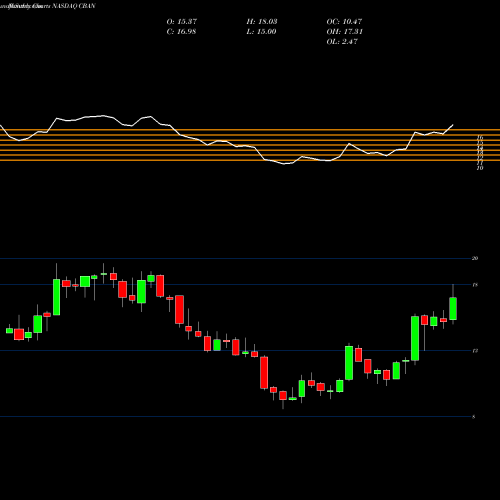This screenshot has width=500, height=500.
Task: Click the OL: 2.47 reading
Action: (x=342, y=41)
